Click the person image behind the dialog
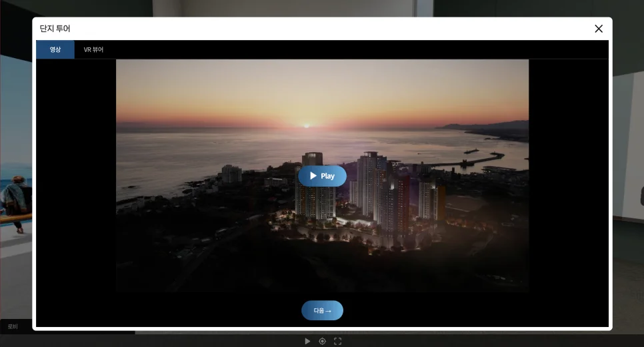This screenshot has width=644, height=347. tap(15, 200)
